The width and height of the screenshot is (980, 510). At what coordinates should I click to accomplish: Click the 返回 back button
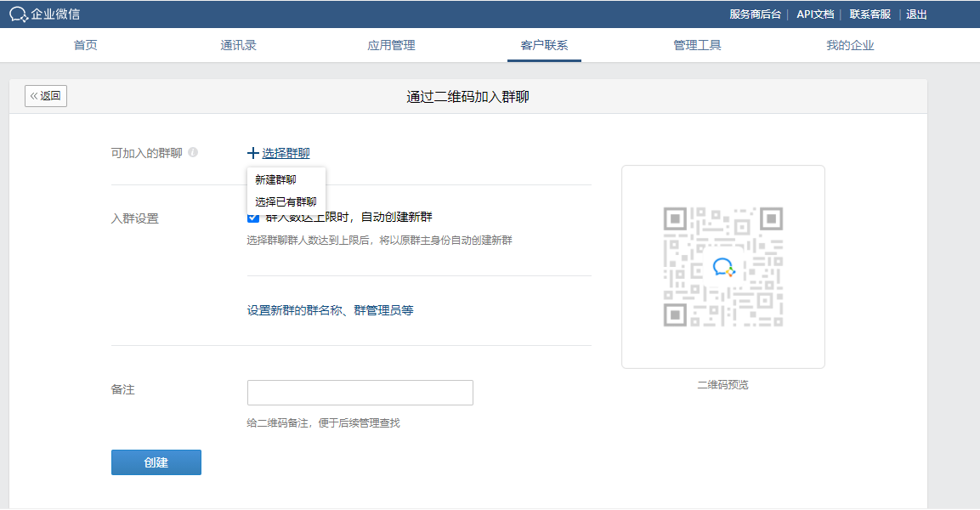[x=46, y=96]
